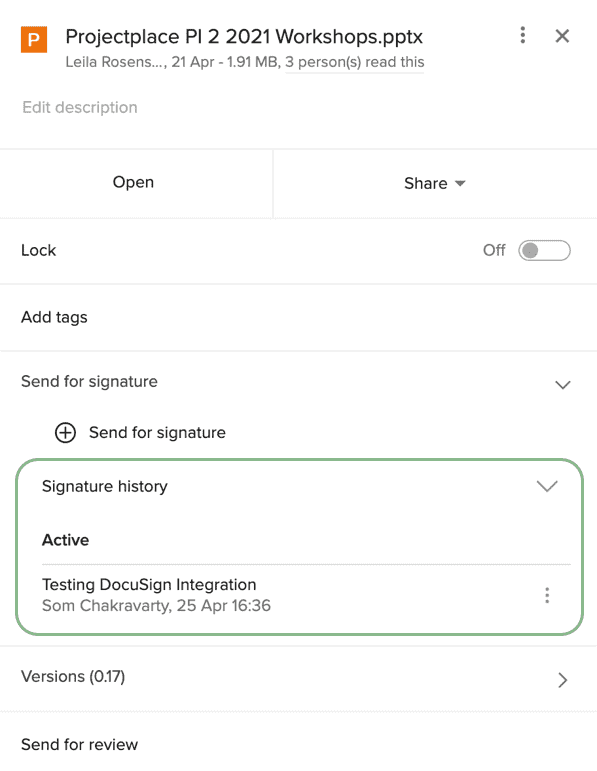Click the Send for signature action link
The height and width of the screenshot is (771, 597).
pyautogui.click(x=157, y=433)
